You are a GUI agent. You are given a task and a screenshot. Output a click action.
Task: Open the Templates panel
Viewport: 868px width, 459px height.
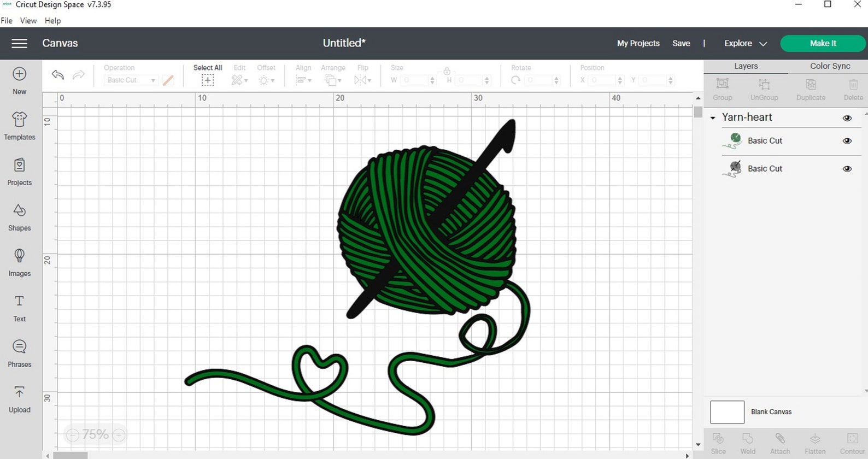pyautogui.click(x=19, y=126)
